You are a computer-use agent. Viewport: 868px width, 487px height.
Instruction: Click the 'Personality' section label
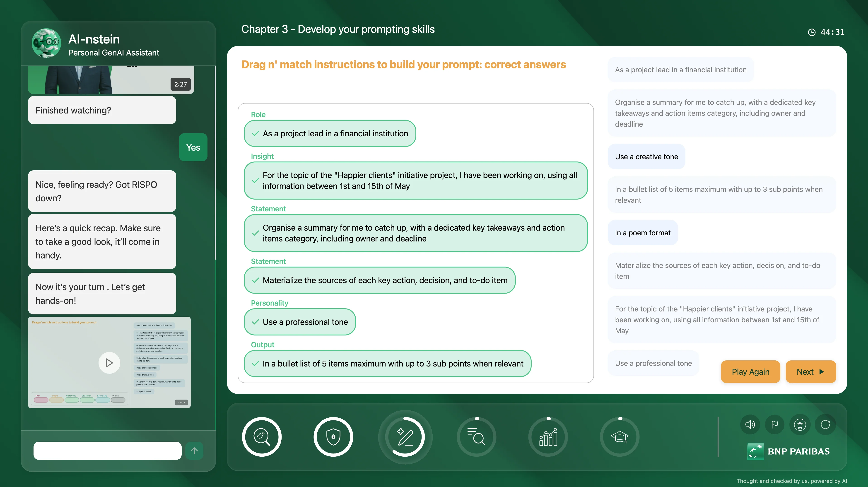(x=270, y=303)
